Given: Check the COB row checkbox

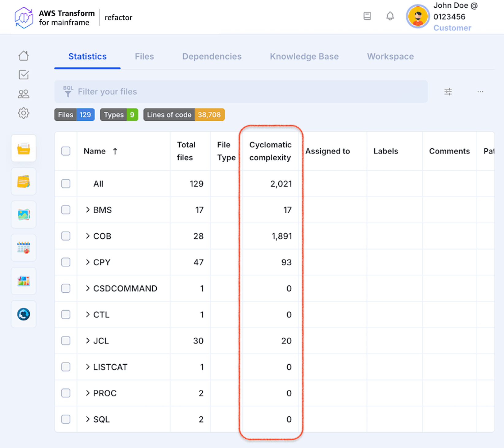Looking at the screenshot, I should pyautogui.click(x=66, y=236).
